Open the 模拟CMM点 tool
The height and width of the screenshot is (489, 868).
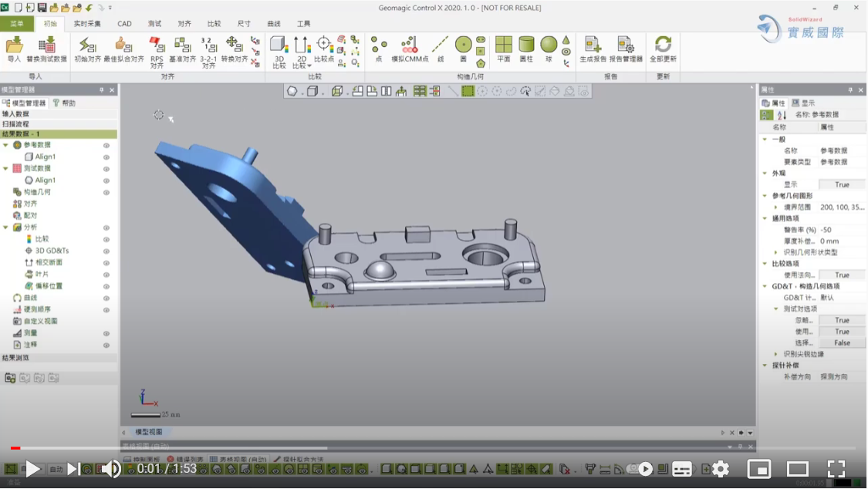click(x=410, y=49)
